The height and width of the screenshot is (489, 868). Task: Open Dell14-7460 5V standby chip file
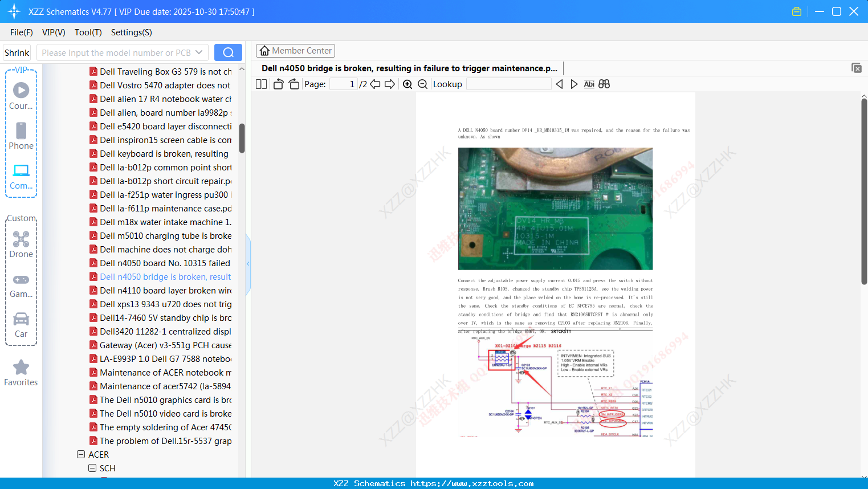tap(161, 318)
